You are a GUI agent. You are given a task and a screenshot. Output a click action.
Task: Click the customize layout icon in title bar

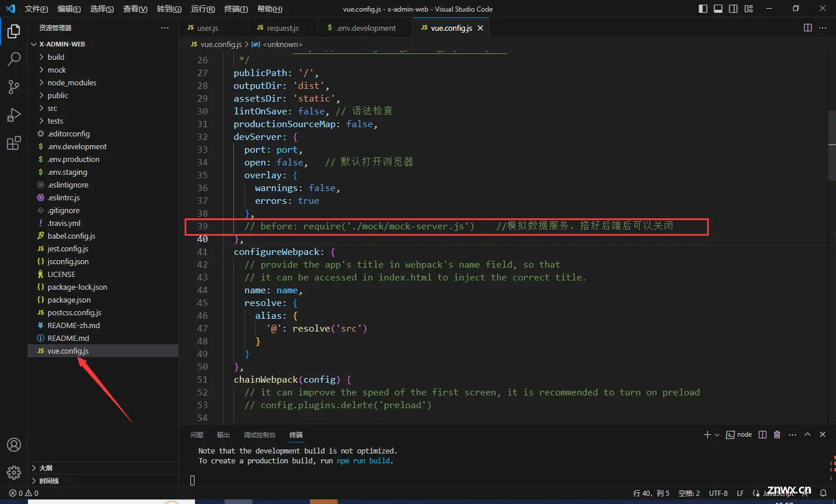pyautogui.click(x=748, y=9)
